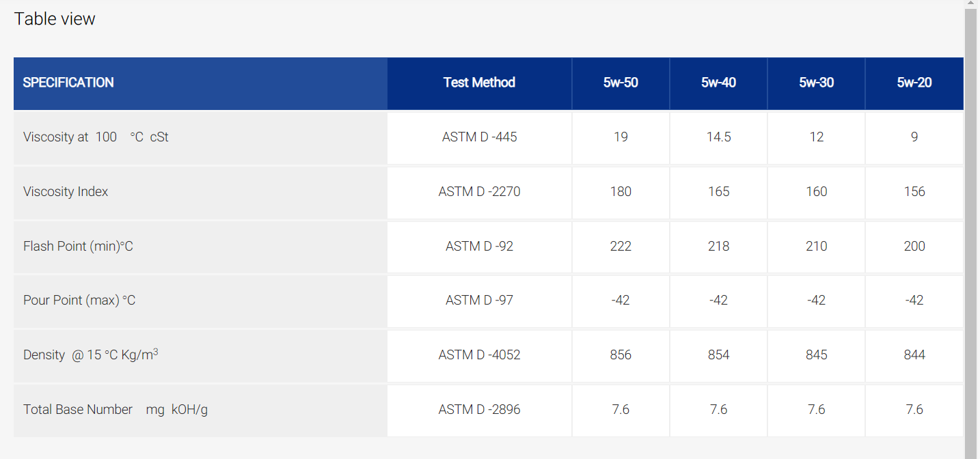Click the 5w-50 column header

coord(621,83)
